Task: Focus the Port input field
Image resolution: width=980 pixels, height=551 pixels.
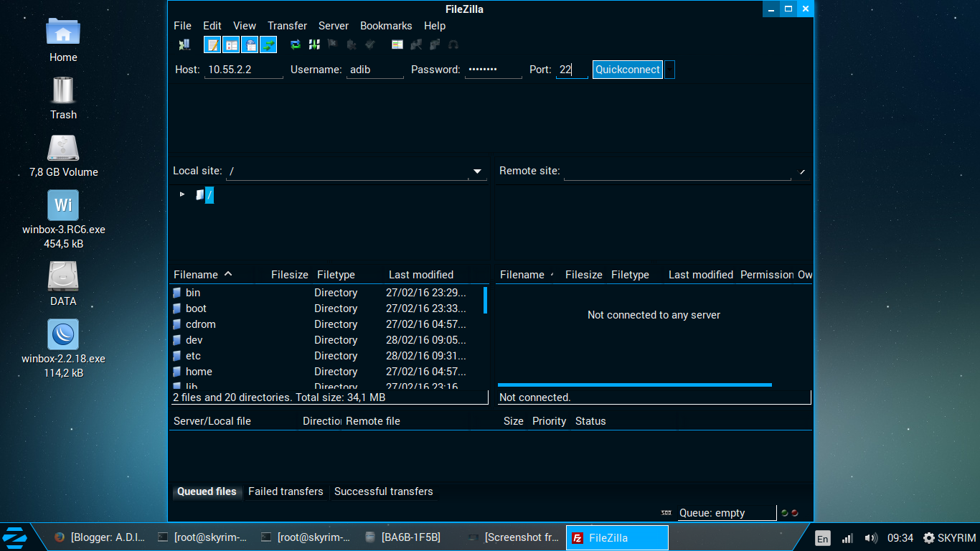Action: pyautogui.click(x=572, y=70)
